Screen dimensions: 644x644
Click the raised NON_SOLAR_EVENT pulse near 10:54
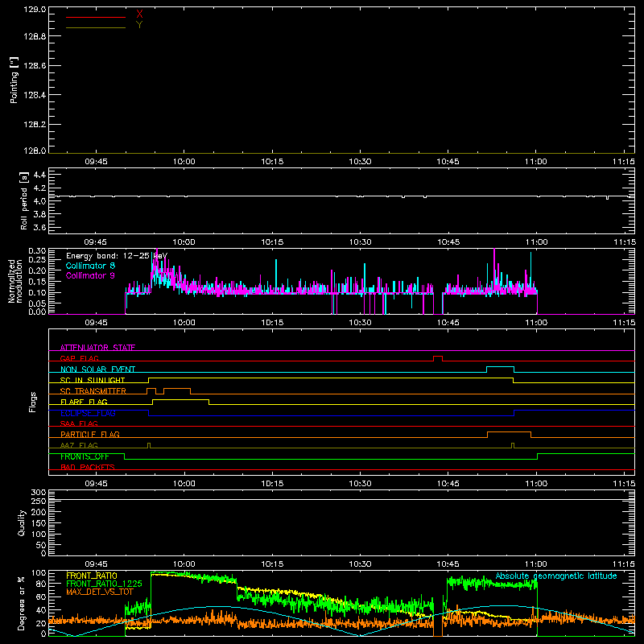coord(500,369)
